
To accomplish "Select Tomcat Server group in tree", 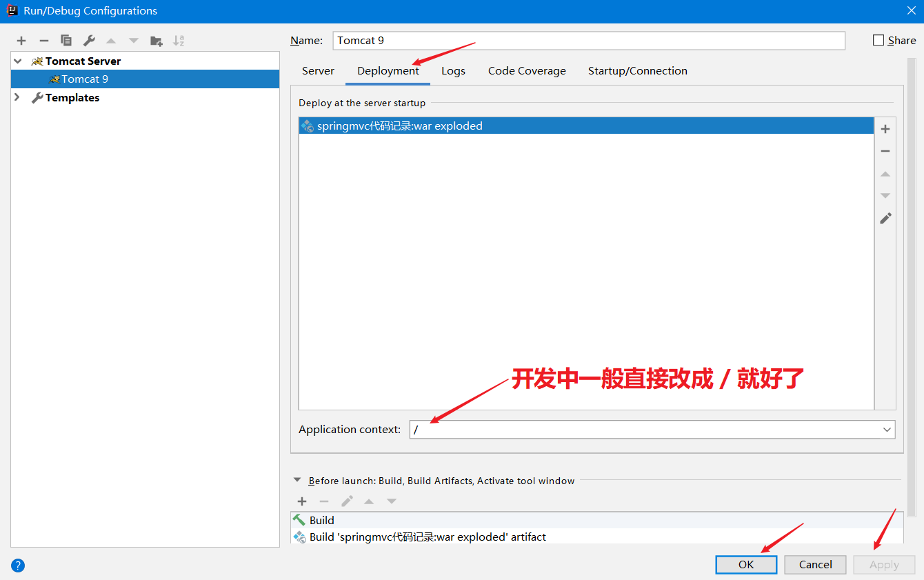I will pyautogui.click(x=83, y=61).
